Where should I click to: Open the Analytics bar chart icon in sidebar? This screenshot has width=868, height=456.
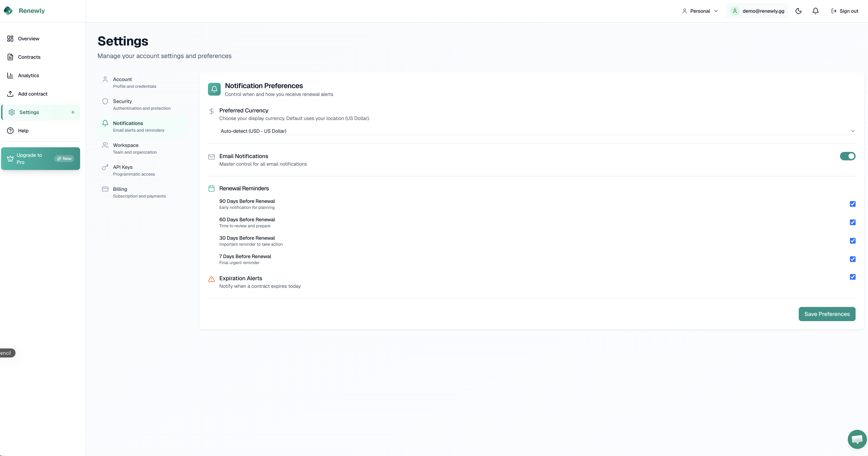pyautogui.click(x=10, y=75)
